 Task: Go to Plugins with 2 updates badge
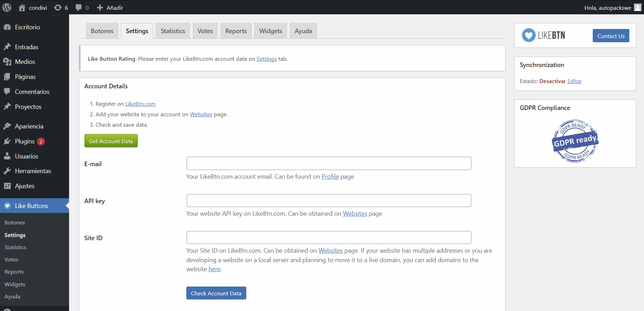pyautogui.click(x=25, y=141)
